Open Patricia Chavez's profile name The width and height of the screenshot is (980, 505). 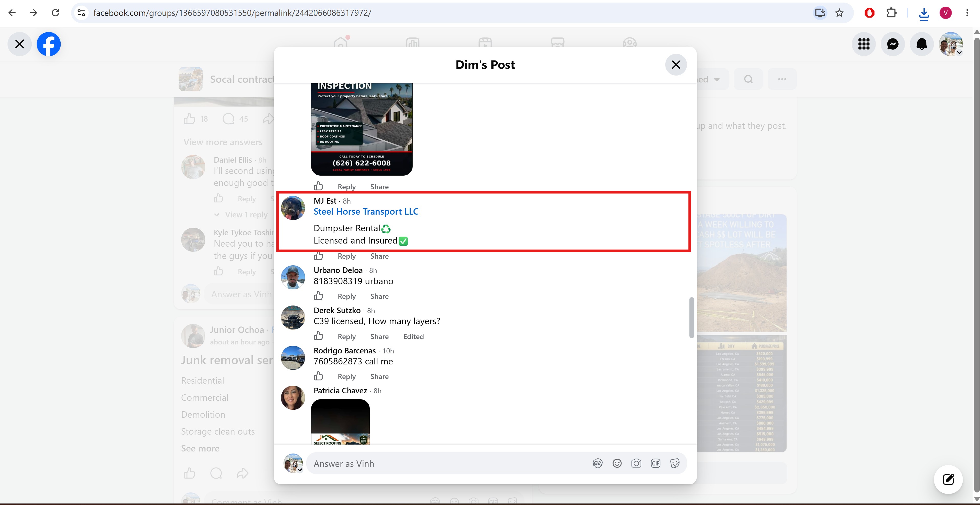341,391
